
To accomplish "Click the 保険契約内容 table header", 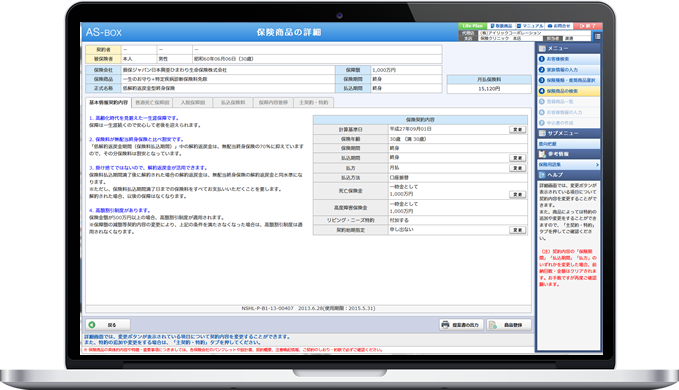I will [x=420, y=119].
